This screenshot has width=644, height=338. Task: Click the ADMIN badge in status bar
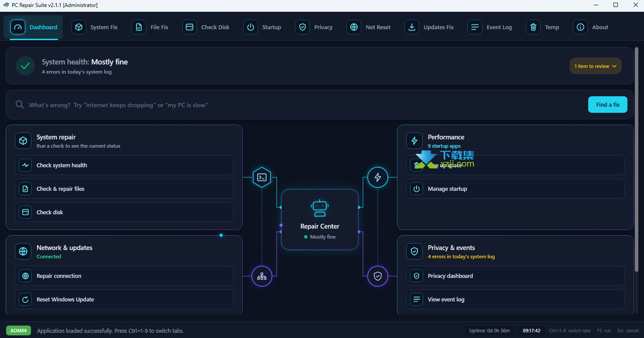(x=19, y=331)
